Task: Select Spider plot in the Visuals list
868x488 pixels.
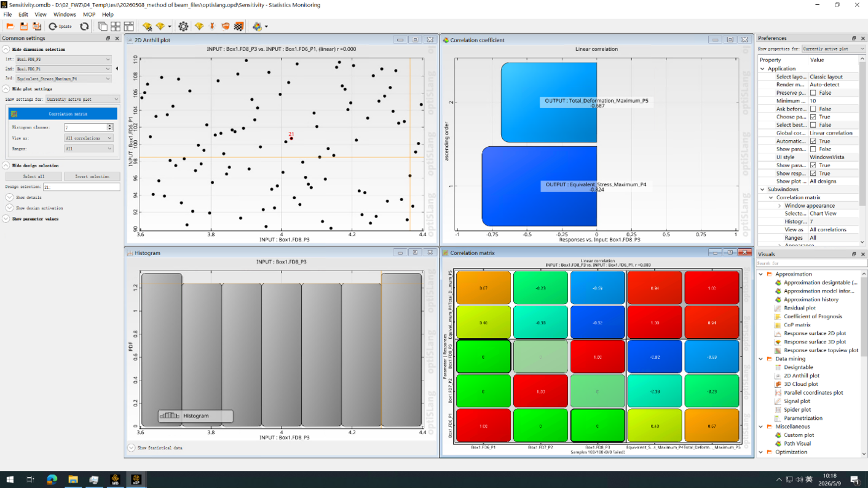Action: (797, 409)
